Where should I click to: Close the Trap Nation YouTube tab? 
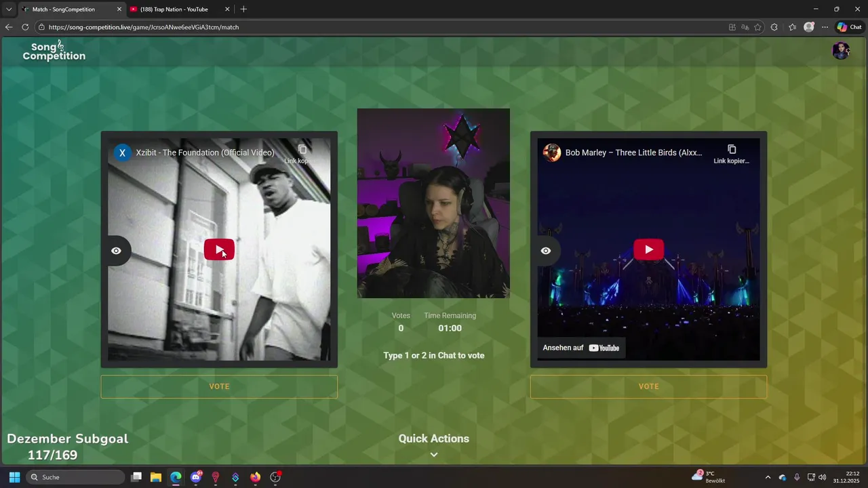click(227, 9)
